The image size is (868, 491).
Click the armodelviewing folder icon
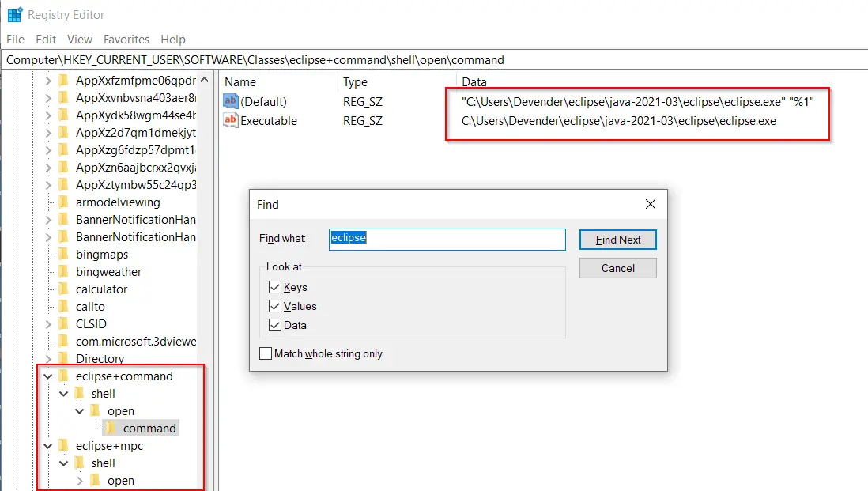pyautogui.click(x=63, y=202)
